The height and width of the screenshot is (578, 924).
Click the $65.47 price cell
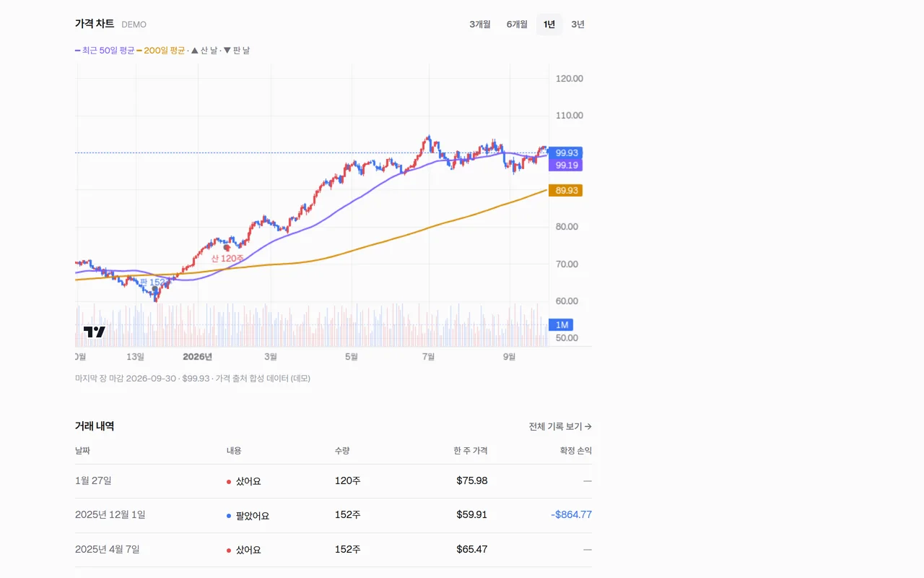472,550
